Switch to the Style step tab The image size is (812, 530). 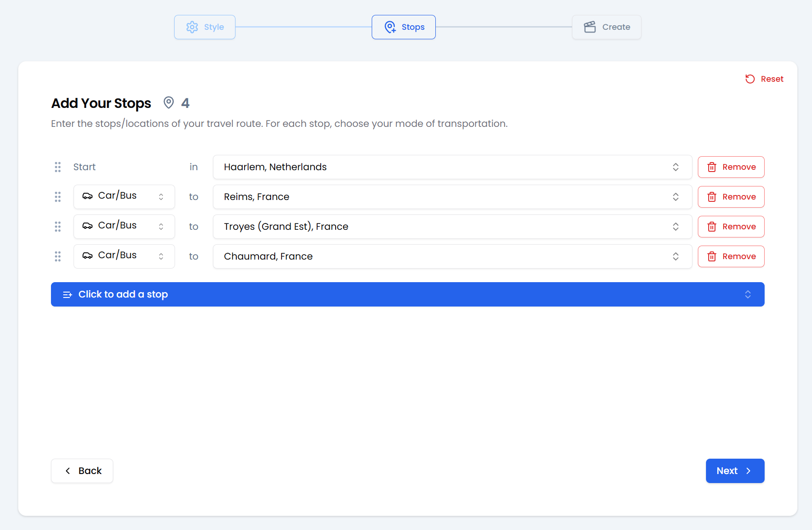[205, 27]
